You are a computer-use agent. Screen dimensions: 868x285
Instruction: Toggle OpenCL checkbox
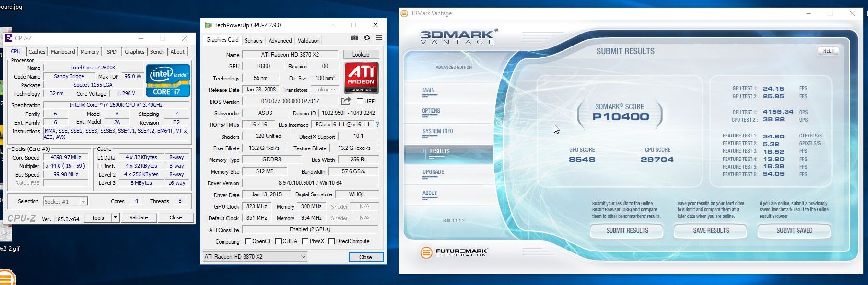(248, 241)
